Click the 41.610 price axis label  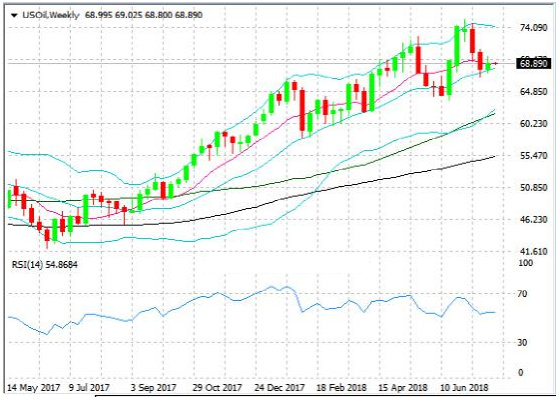(x=533, y=252)
